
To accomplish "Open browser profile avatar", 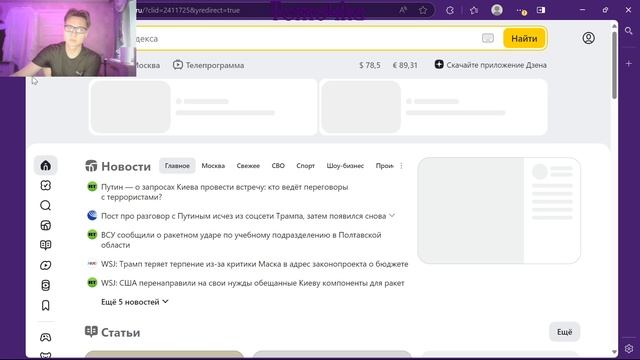I will 497,10.
